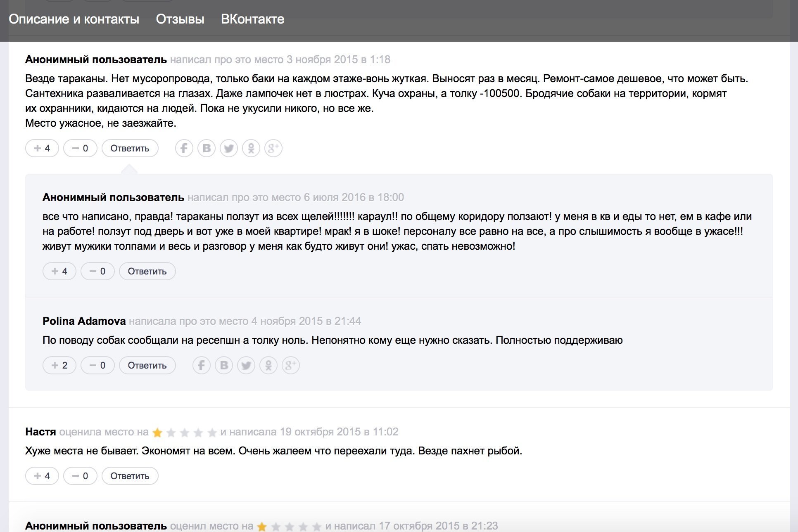Viewport: 798px width, 532px height.
Task: Click text 'Хуже места не бывает'
Action: (x=83, y=451)
